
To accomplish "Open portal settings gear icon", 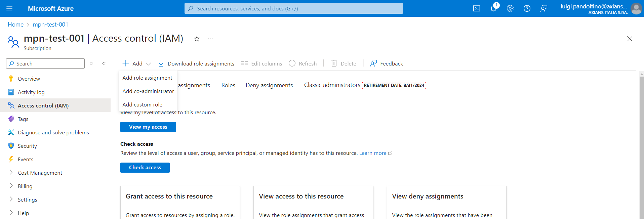I will 510,8.
